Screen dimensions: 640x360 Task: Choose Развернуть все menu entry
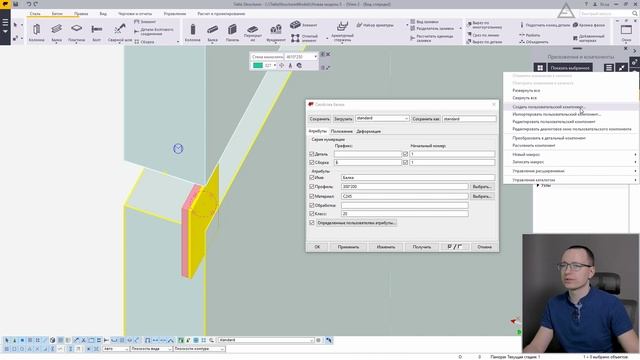pos(571,91)
